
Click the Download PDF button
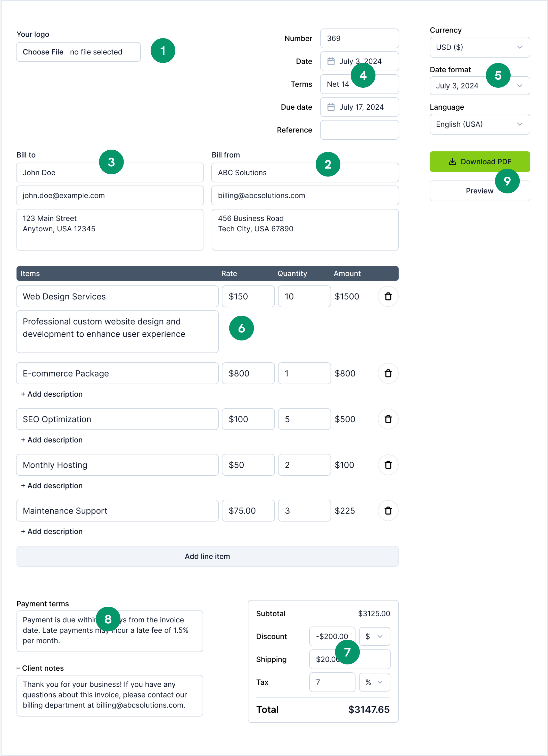(x=480, y=162)
